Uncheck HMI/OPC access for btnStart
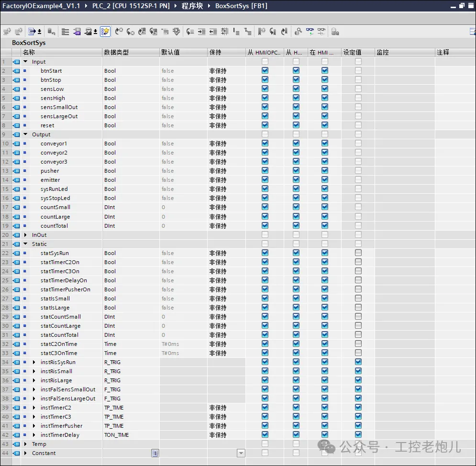 click(x=265, y=70)
